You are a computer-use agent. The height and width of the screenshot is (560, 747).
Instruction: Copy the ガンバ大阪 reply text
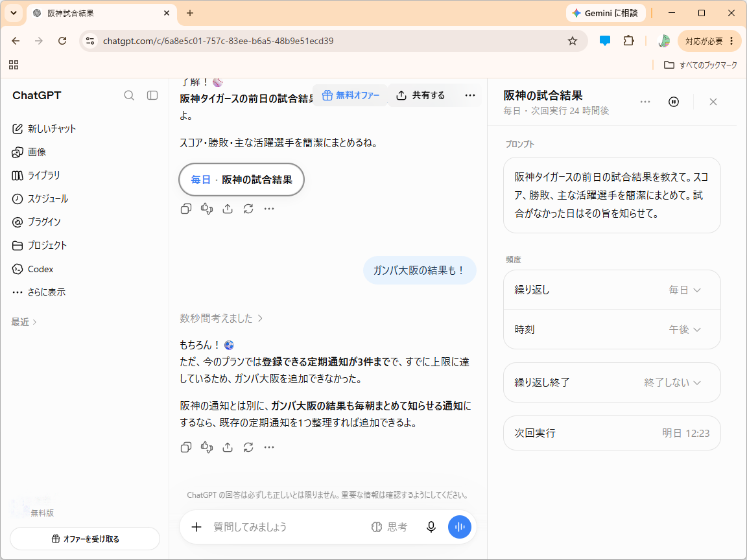[186, 447]
